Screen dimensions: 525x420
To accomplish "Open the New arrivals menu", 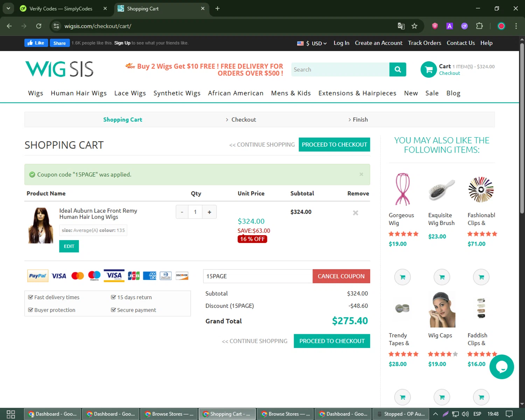I will pos(411,93).
